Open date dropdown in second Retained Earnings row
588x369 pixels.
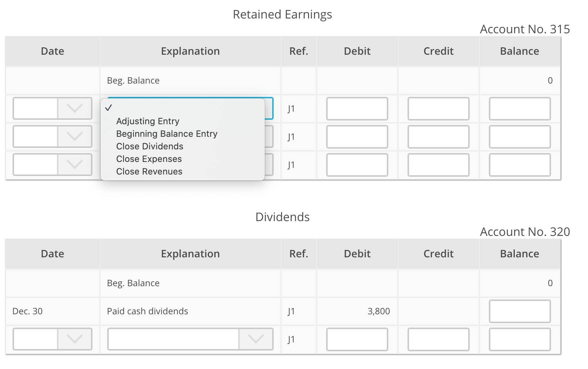click(53, 137)
